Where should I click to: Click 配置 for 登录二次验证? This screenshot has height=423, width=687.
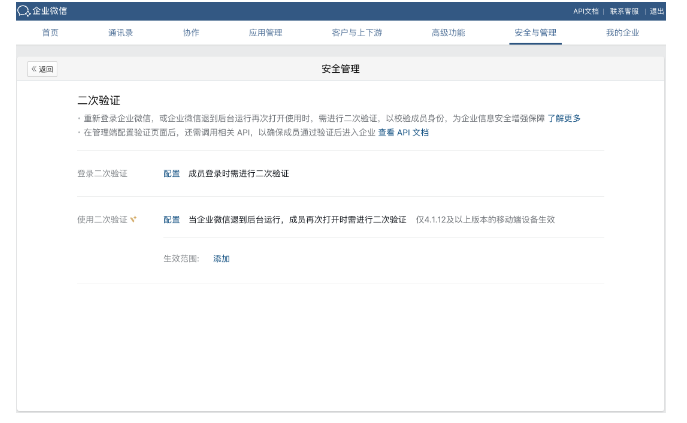[x=172, y=173]
